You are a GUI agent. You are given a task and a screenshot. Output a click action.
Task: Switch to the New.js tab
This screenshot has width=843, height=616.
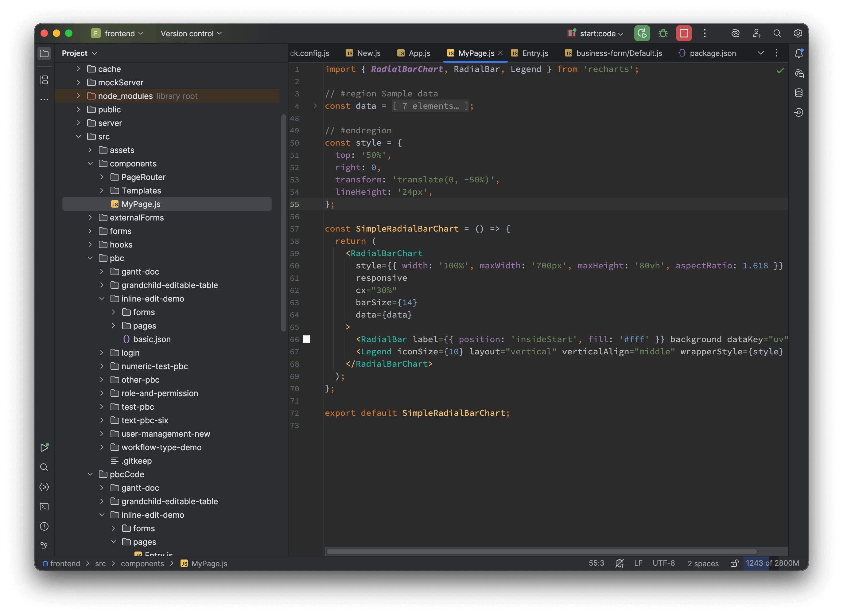(x=363, y=53)
